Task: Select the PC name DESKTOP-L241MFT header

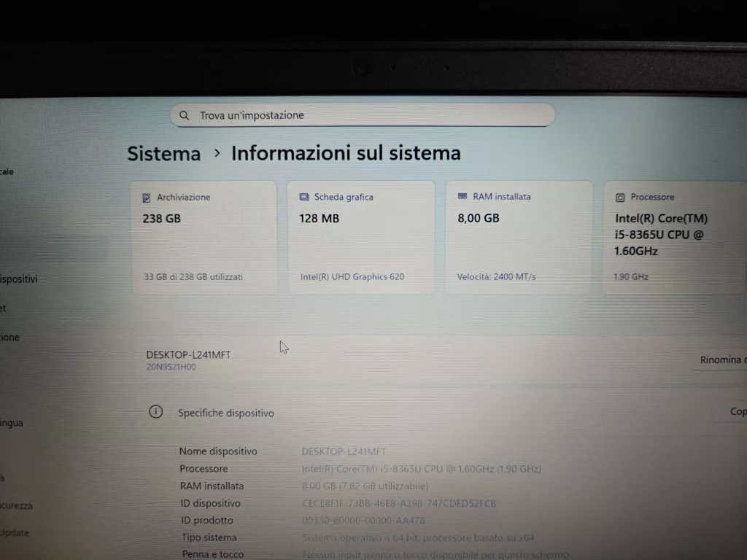Action: tap(188, 355)
